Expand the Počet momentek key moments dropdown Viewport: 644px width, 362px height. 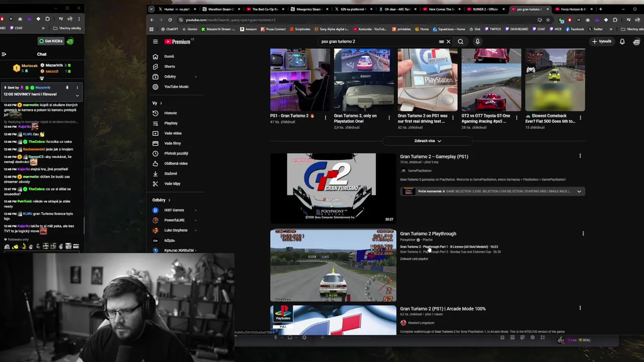coord(579,191)
